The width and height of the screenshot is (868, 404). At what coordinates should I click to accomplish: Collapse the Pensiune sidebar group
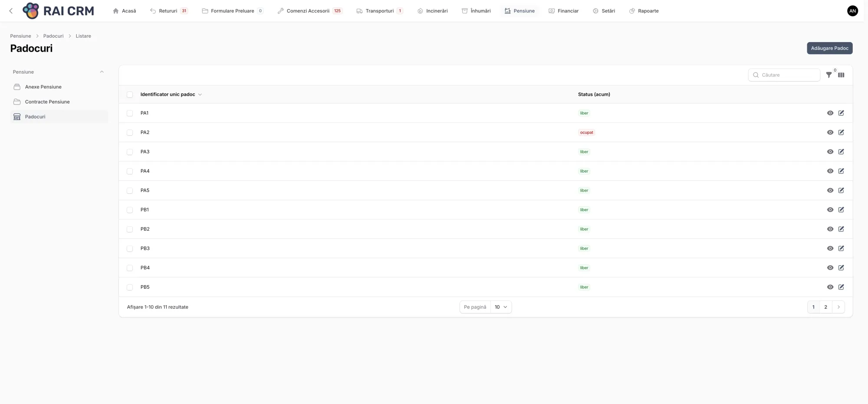102,72
